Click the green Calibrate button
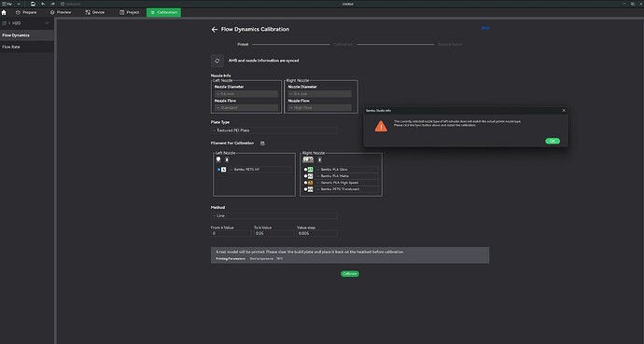The width and height of the screenshot is (644, 344). click(x=349, y=273)
